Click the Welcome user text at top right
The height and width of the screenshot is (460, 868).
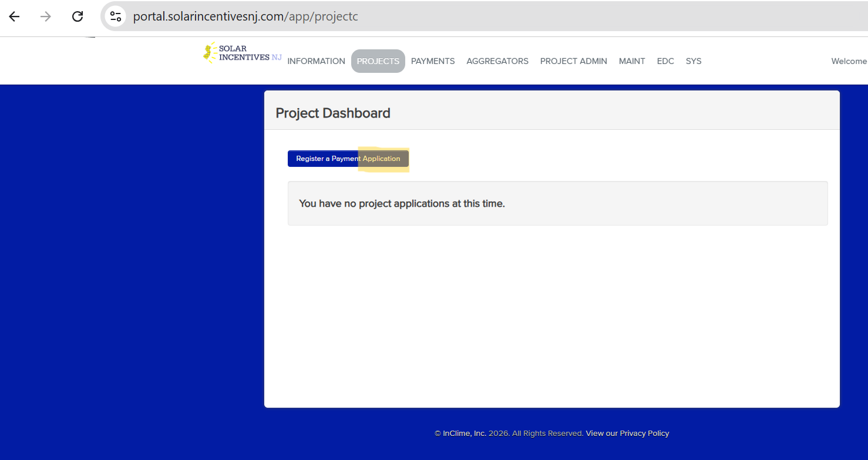849,61
